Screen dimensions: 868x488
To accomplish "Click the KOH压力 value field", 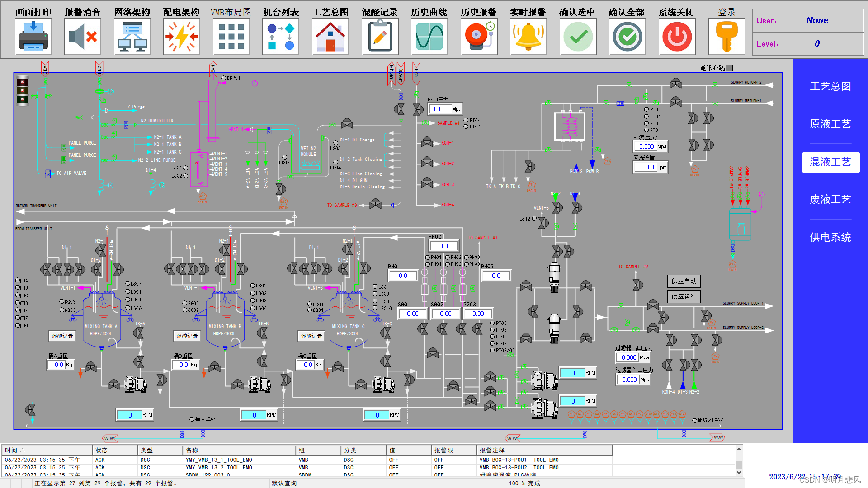I will click(441, 109).
